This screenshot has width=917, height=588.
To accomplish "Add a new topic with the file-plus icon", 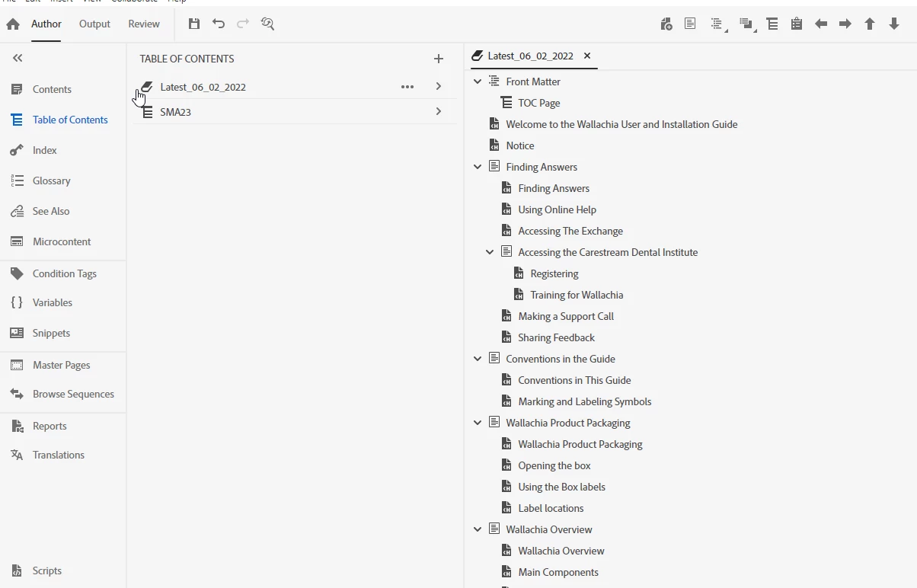I will point(666,24).
